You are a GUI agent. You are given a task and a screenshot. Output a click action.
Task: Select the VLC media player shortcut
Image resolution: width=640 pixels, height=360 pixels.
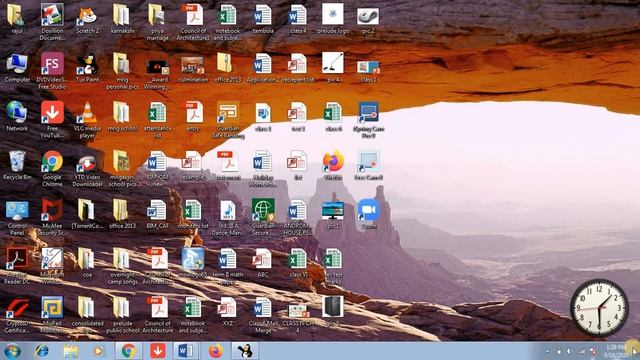(87, 120)
